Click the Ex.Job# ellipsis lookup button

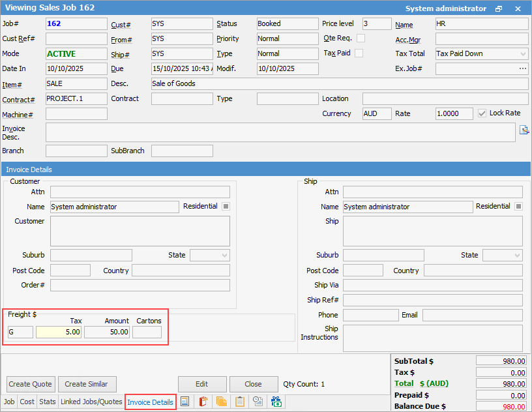(522, 68)
